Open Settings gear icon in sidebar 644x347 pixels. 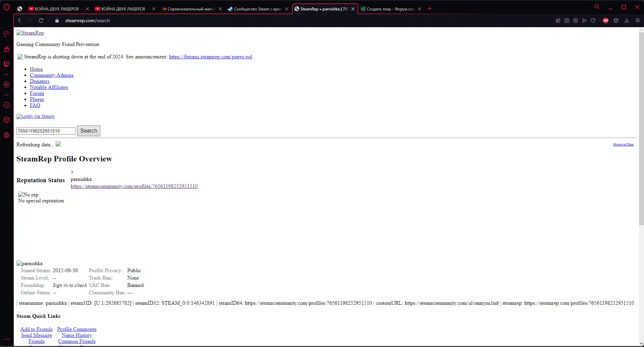point(6,135)
